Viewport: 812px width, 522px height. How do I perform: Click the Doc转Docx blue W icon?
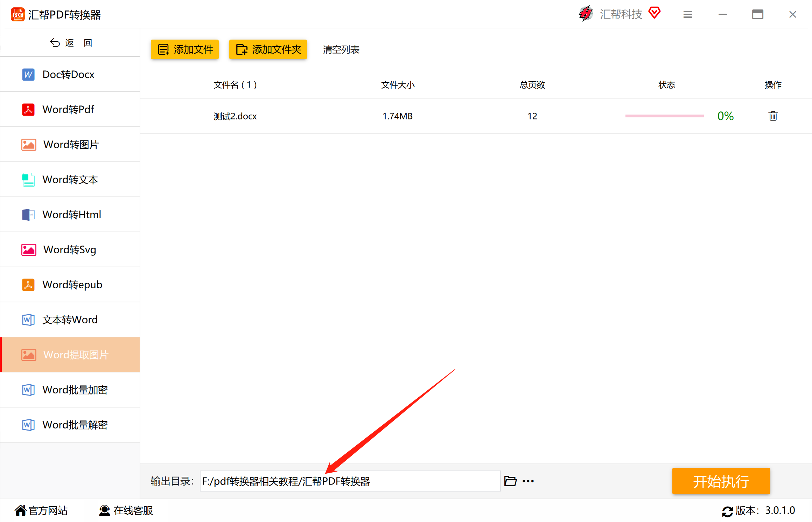pyautogui.click(x=28, y=74)
